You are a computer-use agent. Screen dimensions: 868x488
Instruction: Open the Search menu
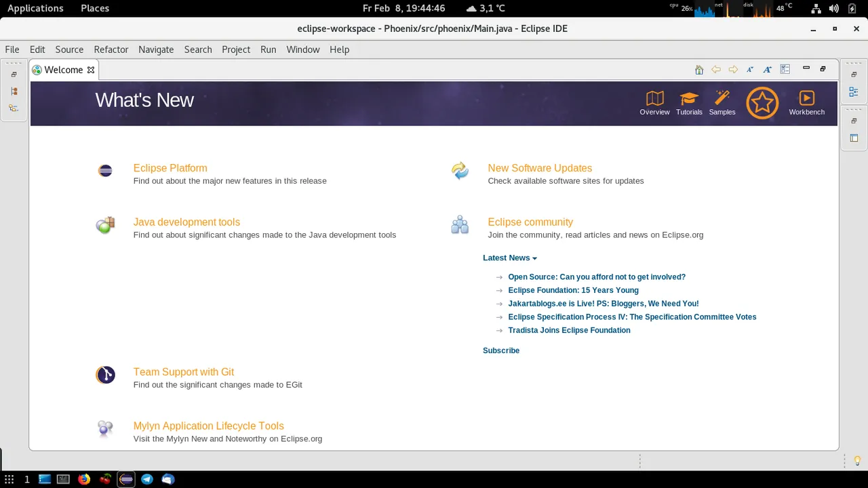(x=198, y=49)
